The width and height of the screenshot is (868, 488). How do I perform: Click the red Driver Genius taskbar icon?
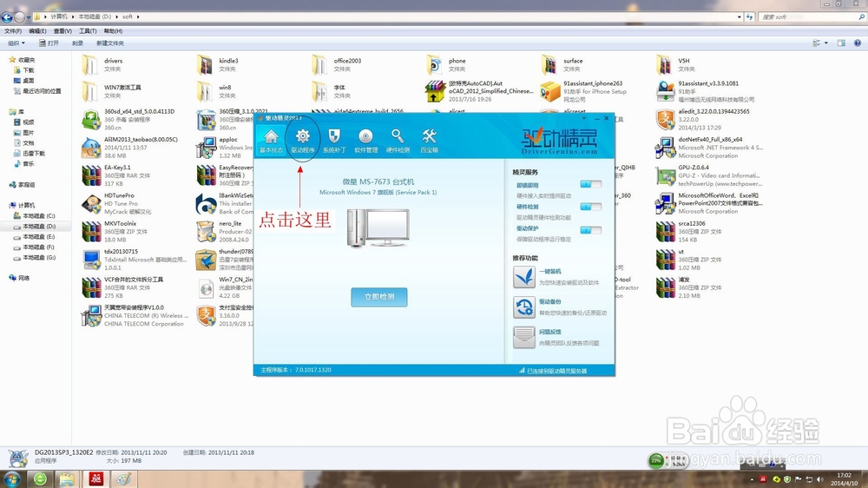(x=95, y=479)
